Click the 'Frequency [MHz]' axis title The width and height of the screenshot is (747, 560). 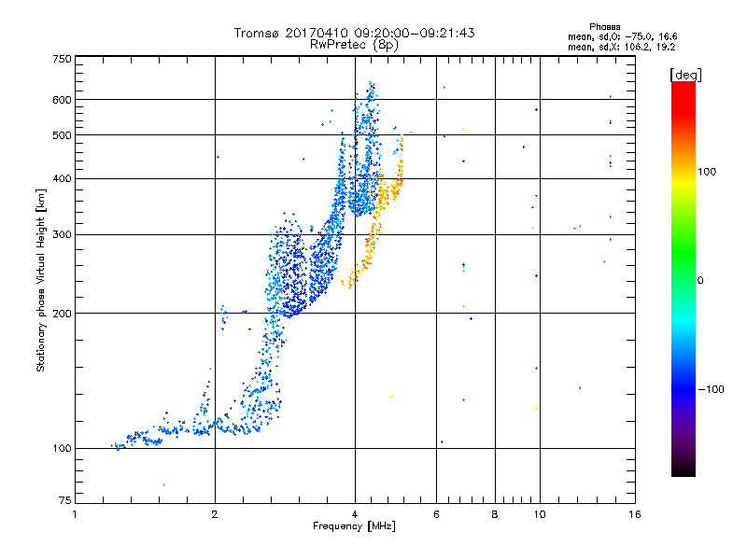click(354, 526)
